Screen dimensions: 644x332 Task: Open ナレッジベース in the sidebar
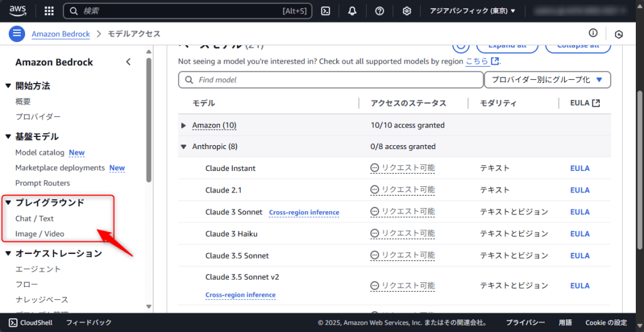(42, 299)
